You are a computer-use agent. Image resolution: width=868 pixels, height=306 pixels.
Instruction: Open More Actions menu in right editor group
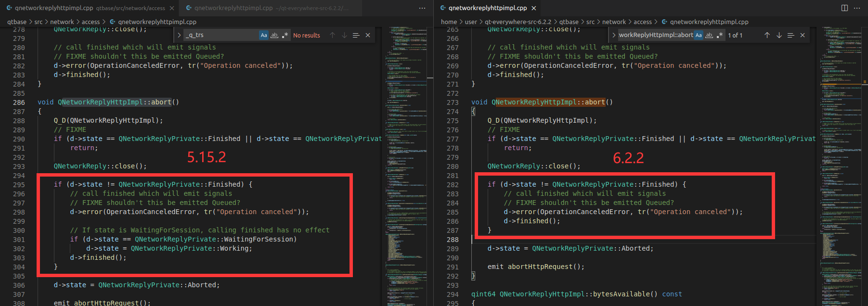[857, 8]
